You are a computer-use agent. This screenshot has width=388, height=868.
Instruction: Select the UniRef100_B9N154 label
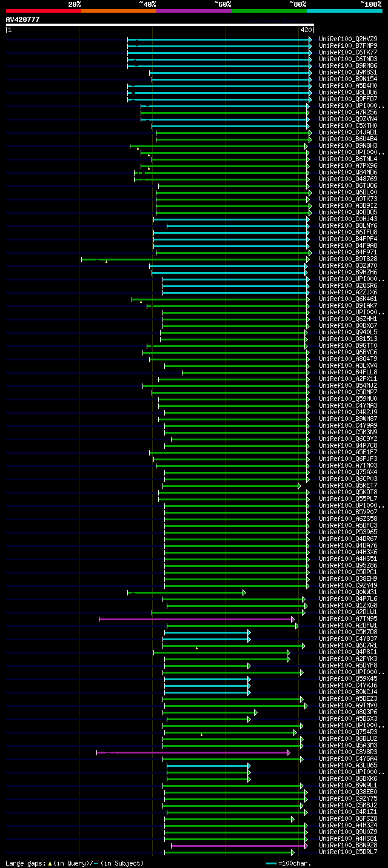pyautogui.click(x=348, y=79)
